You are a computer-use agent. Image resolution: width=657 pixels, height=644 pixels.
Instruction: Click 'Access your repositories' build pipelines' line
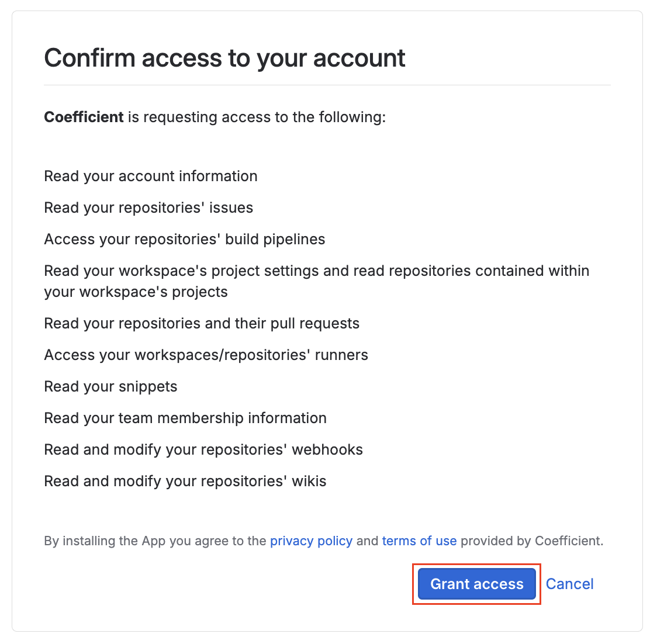185,239
